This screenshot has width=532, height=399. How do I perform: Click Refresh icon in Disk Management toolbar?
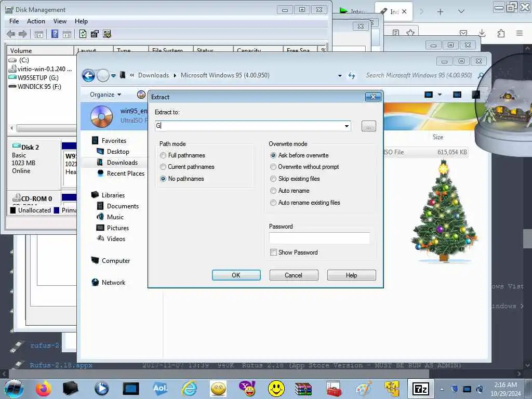(83, 34)
